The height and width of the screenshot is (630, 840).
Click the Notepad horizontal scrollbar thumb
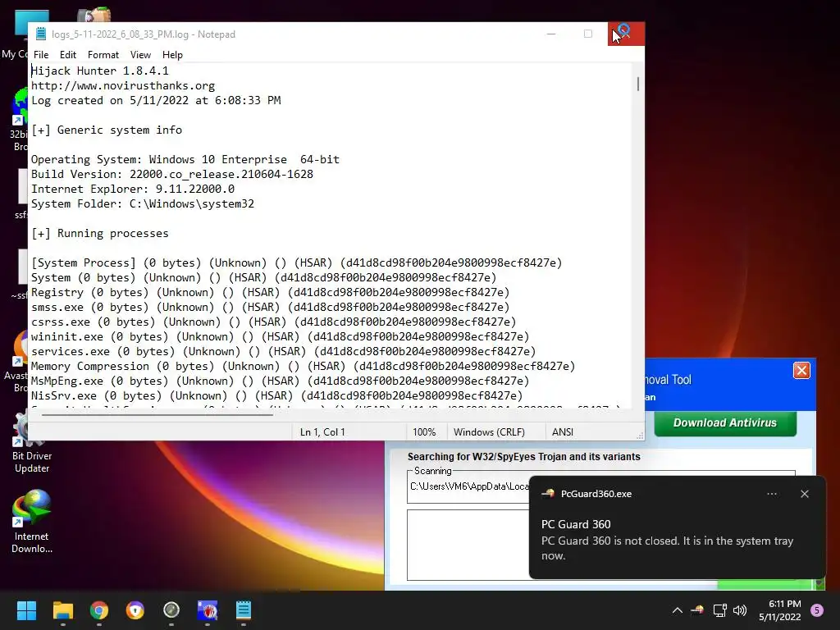click(x=157, y=414)
